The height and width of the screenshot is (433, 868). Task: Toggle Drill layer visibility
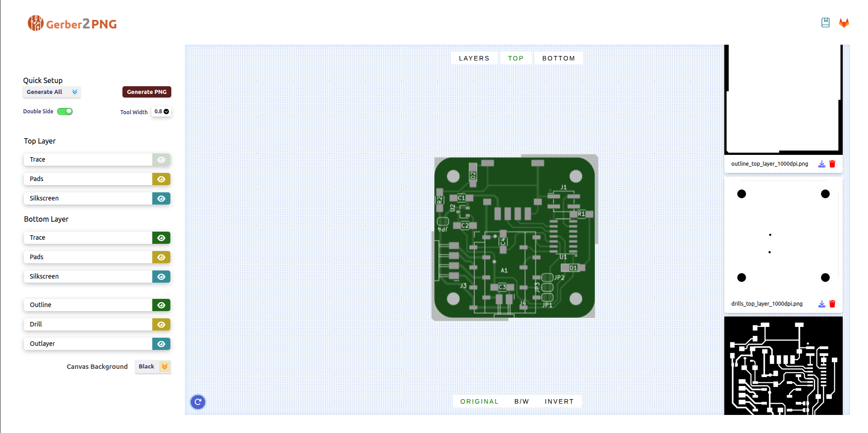[161, 325]
